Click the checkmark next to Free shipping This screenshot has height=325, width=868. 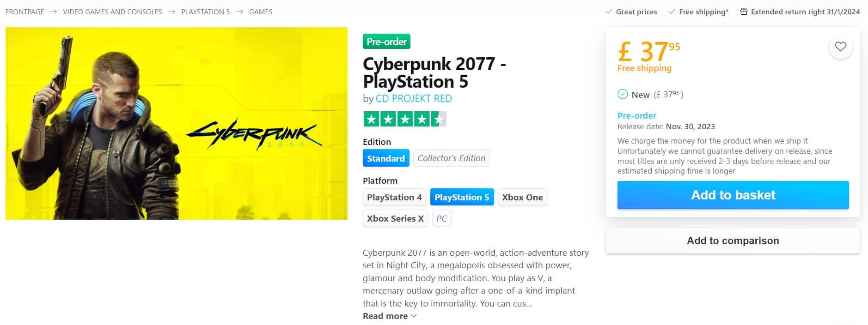(x=672, y=12)
